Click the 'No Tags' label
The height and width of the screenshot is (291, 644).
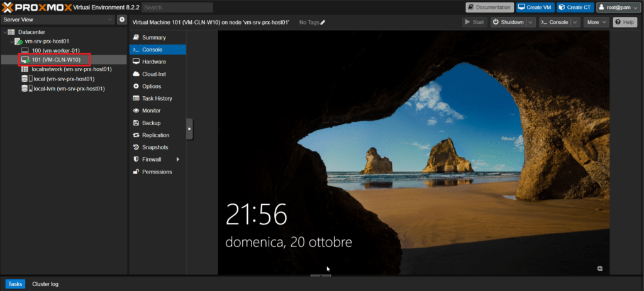[x=309, y=23]
